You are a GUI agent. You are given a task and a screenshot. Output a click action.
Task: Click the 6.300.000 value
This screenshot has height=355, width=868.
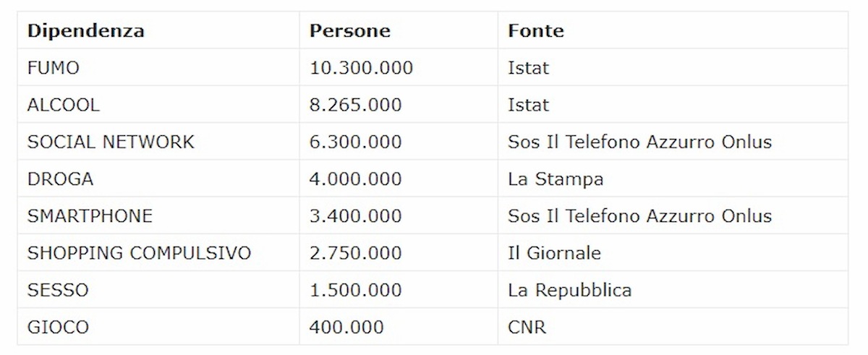coord(355,142)
